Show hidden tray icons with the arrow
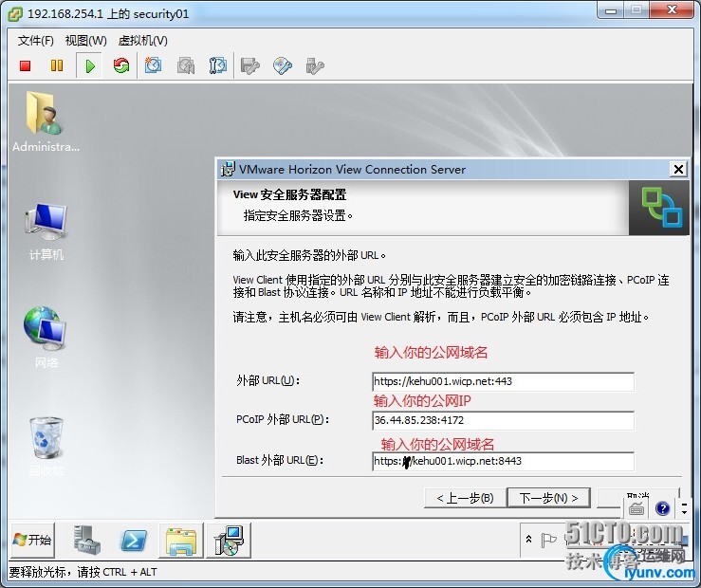Image resolution: width=701 pixels, height=588 pixels. click(528, 540)
